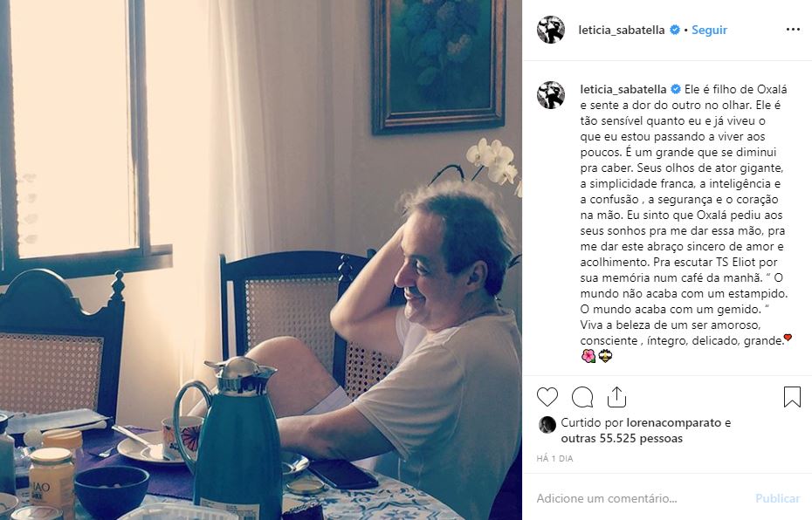This screenshot has width=812, height=520.
Task: Save post using the bookmark icon
Action: pyautogui.click(x=792, y=397)
